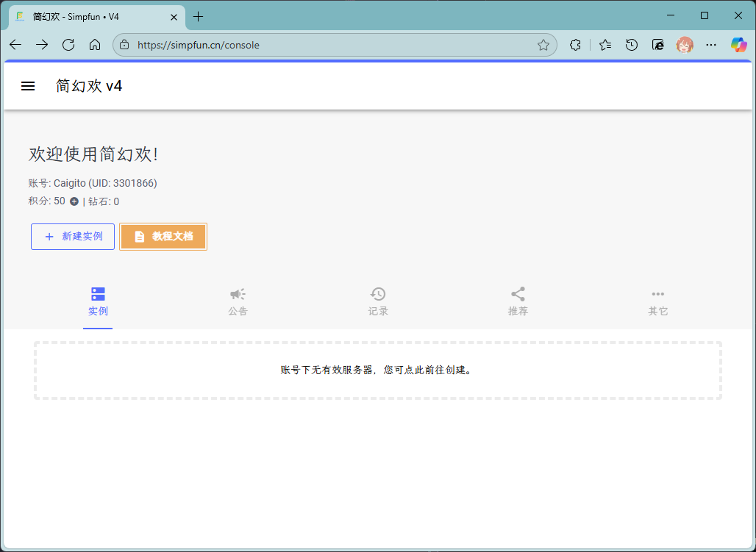The image size is (756, 552).
Task: Select the 简幻欢 - Simpfun V4 tab
Action: (96, 17)
